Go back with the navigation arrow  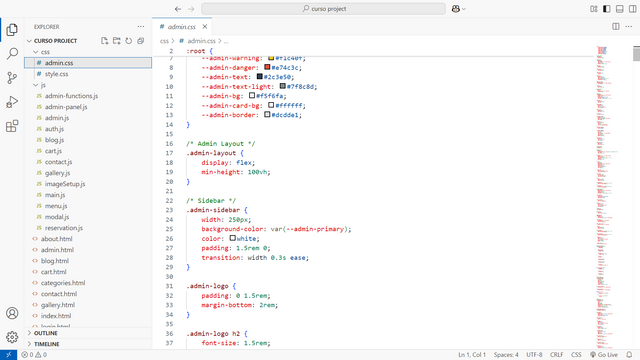(x=178, y=9)
